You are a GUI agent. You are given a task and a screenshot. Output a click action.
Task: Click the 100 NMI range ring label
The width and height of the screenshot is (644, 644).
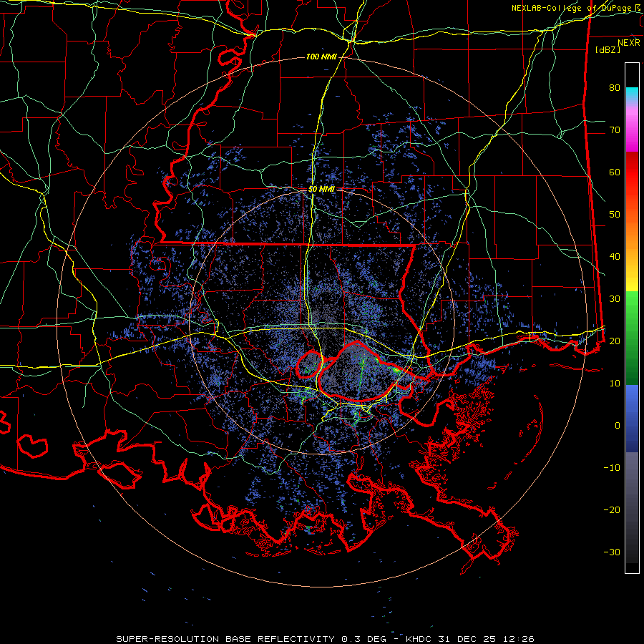tap(321, 57)
